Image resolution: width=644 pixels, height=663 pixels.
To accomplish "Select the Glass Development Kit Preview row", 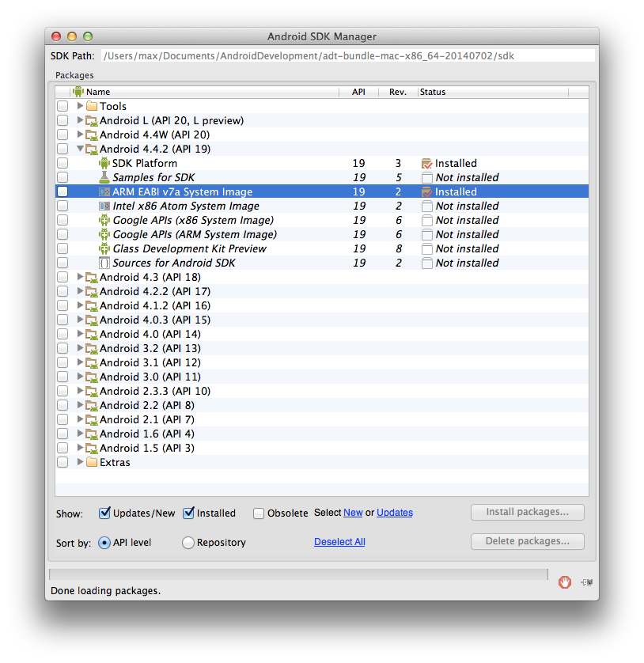I will pos(322,248).
